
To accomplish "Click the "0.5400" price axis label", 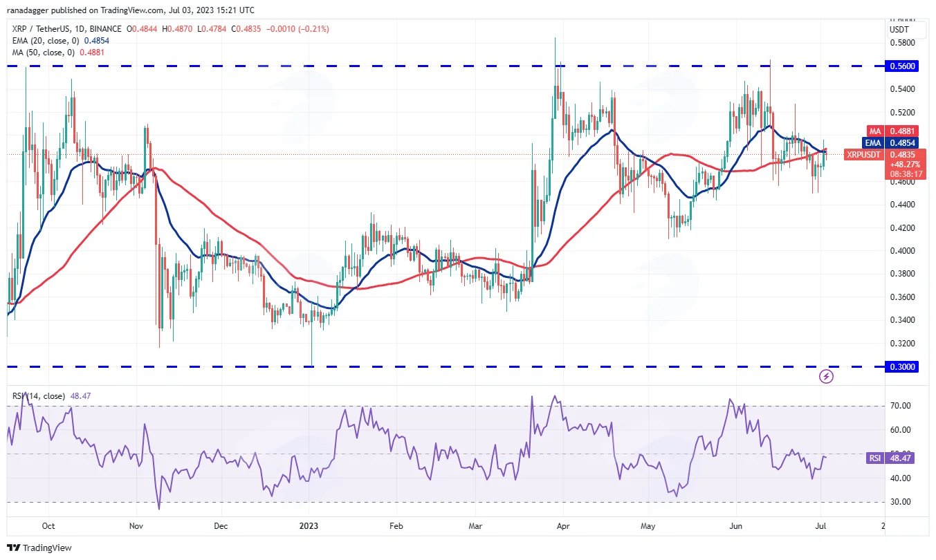I will tap(901, 89).
